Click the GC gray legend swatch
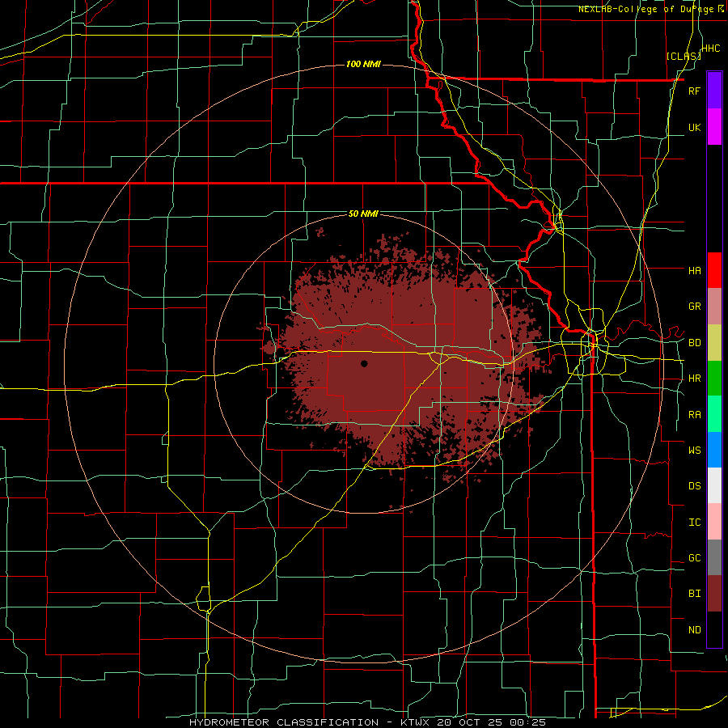 tap(714, 557)
